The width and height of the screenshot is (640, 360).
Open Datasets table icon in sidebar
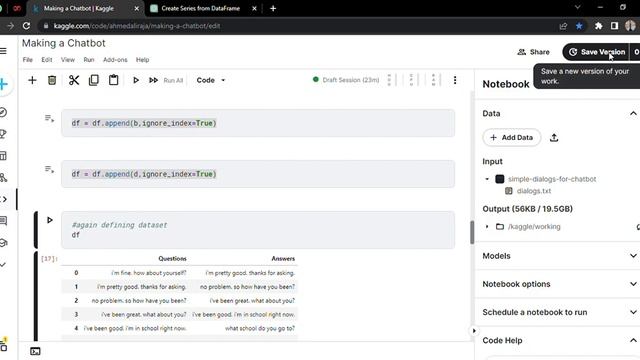click(3, 156)
